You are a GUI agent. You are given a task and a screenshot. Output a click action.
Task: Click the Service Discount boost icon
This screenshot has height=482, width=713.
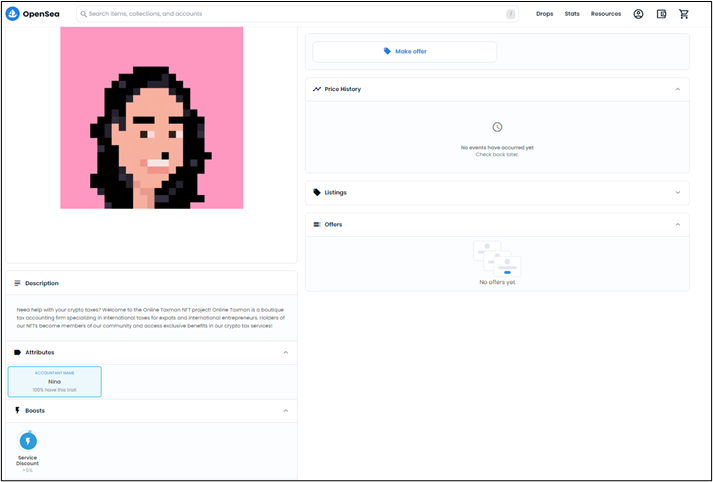click(x=28, y=440)
